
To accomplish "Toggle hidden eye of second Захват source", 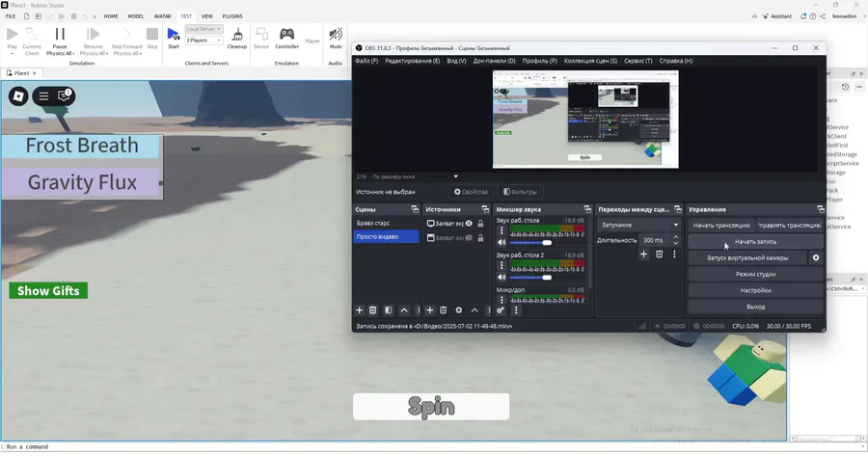I will tap(469, 238).
